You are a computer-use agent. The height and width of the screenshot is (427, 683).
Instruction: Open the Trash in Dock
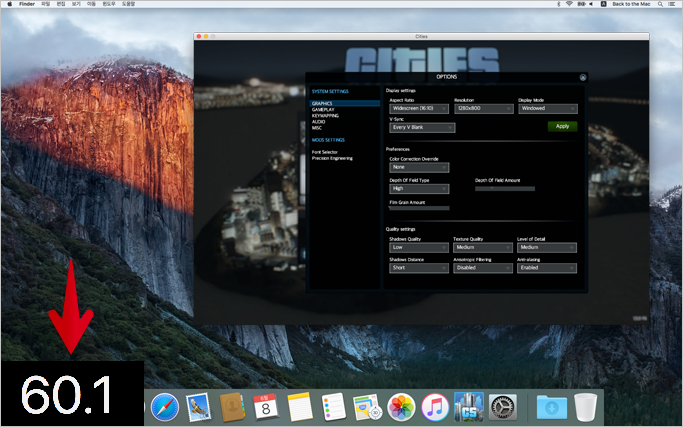[x=585, y=407]
